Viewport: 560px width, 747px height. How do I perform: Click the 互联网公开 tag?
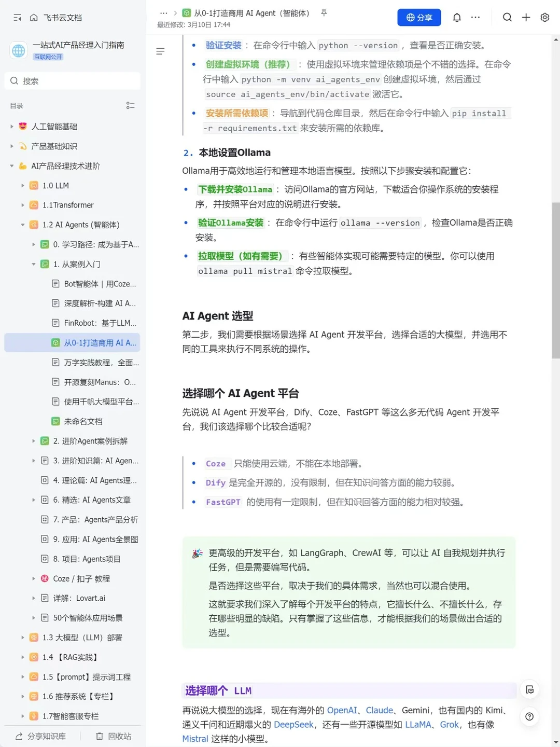48,57
